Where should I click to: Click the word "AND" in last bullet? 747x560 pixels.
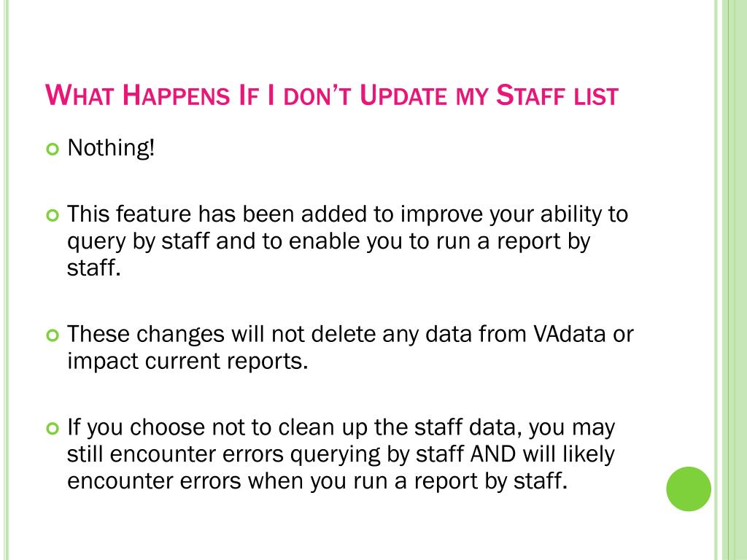493,454
